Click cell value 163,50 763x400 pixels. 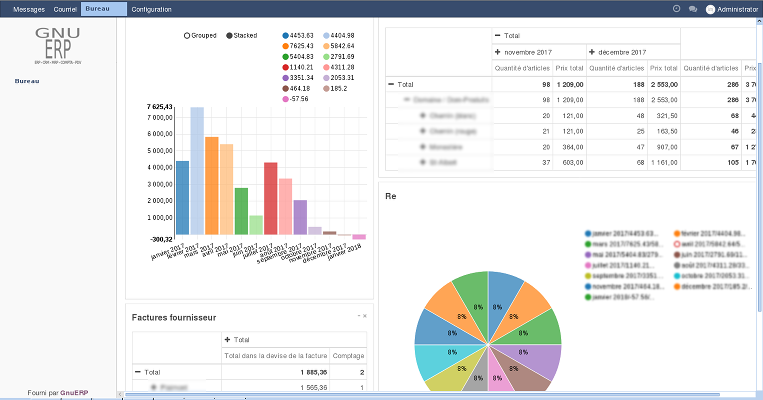tap(667, 131)
